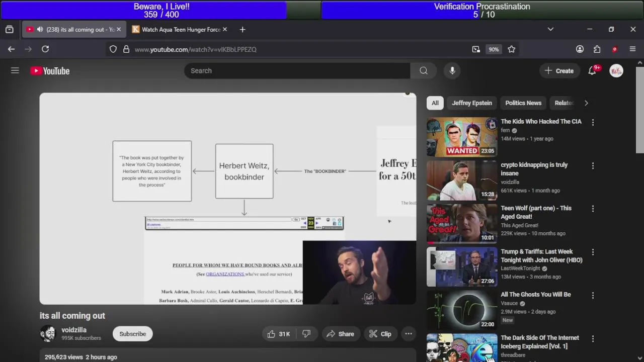Go back to the previous page
Screen dimensions: 644x362
11,49
